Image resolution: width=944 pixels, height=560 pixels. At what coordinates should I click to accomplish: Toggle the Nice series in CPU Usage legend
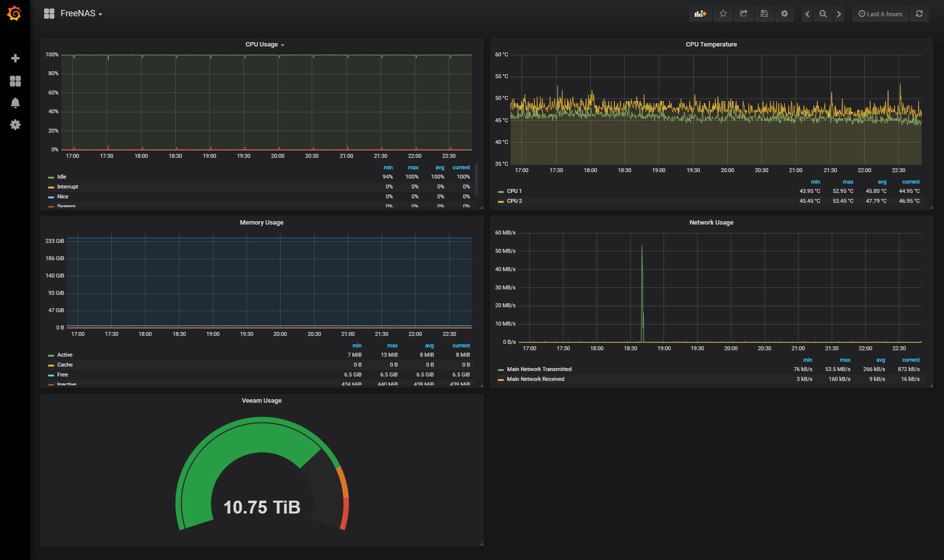[x=62, y=196]
